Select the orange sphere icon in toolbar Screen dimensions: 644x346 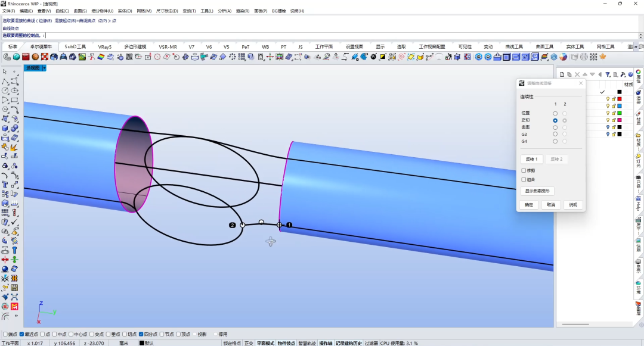tap(35, 57)
